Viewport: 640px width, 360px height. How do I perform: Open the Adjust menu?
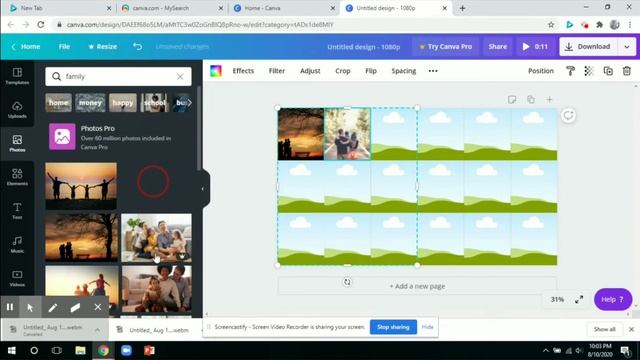pos(310,71)
